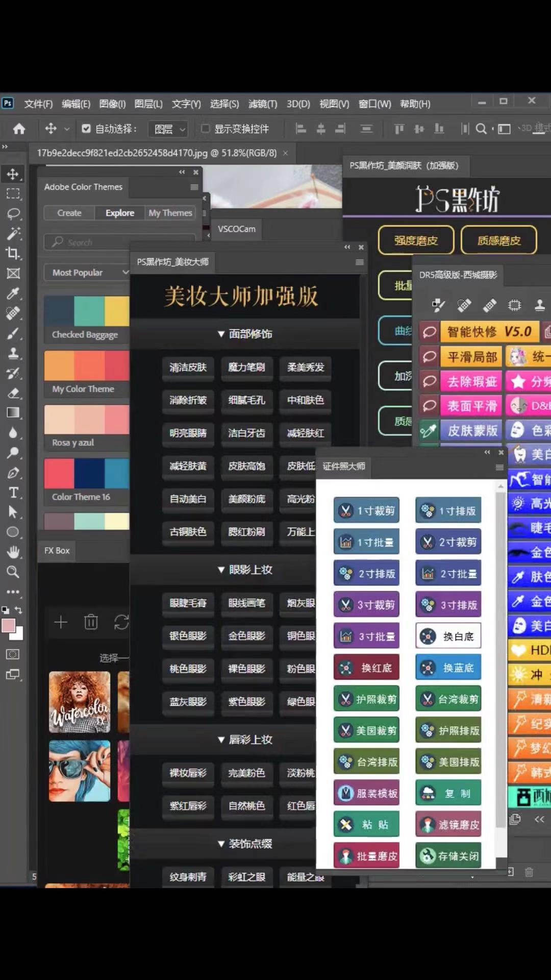Select the Clone Stamp tool
Image resolution: width=551 pixels, height=980 pixels.
(x=13, y=353)
